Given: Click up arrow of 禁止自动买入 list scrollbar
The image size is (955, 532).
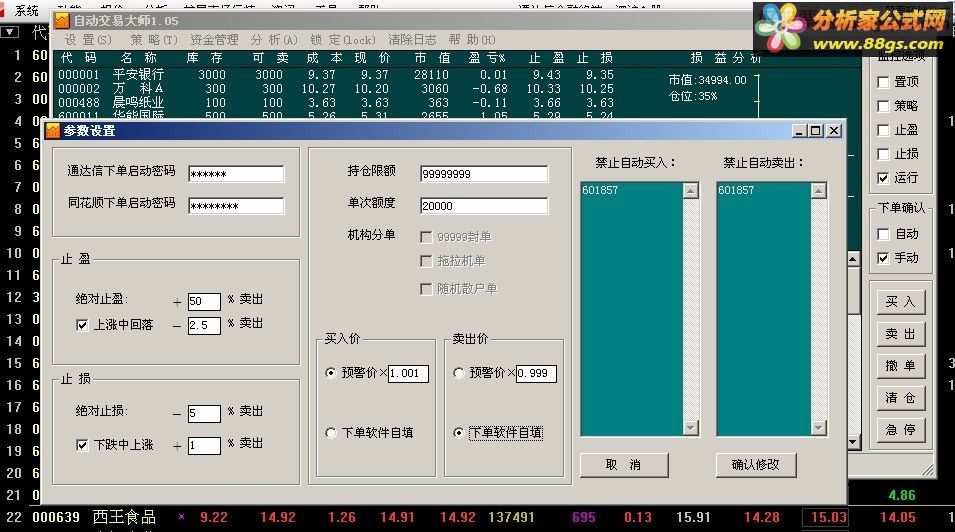Looking at the screenshot, I should (x=691, y=191).
